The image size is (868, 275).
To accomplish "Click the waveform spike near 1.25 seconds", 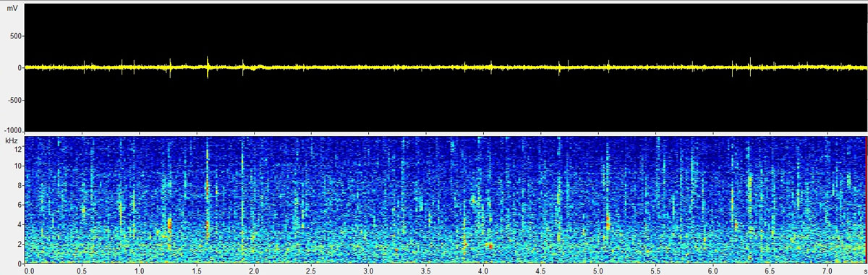I will coord(171,67).
